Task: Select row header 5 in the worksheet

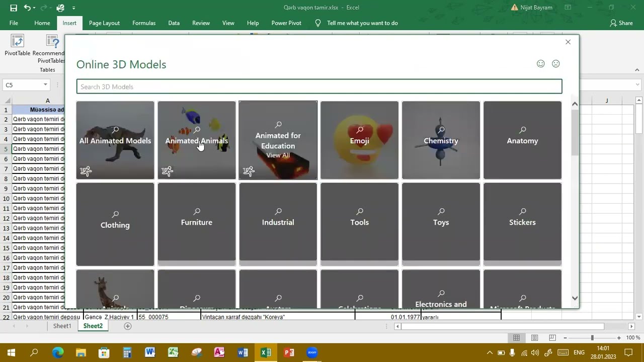Action: tap(6, 149)
